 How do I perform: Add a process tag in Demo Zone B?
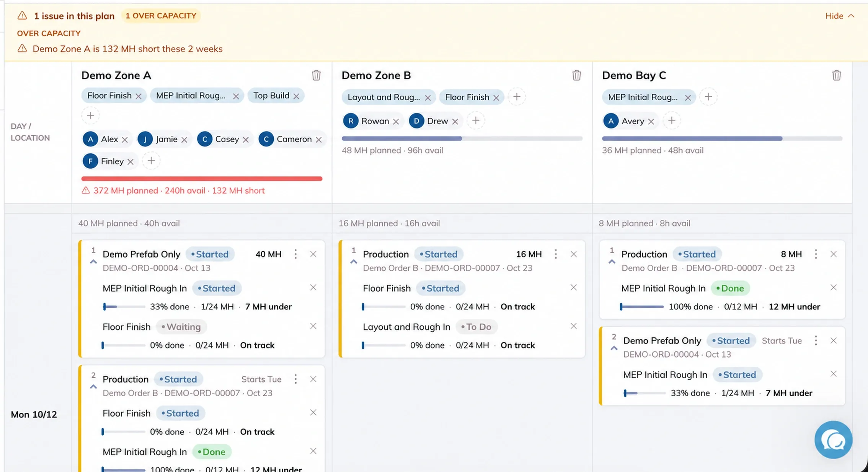[517, 97]
